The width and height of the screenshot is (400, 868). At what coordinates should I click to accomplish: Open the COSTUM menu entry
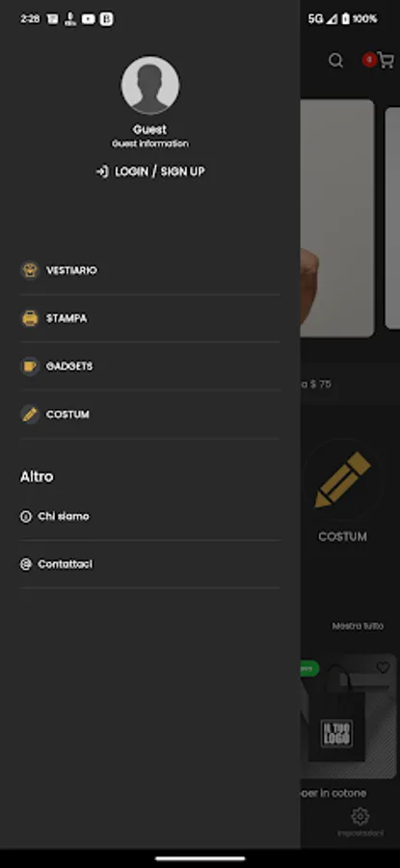(150, 415)
